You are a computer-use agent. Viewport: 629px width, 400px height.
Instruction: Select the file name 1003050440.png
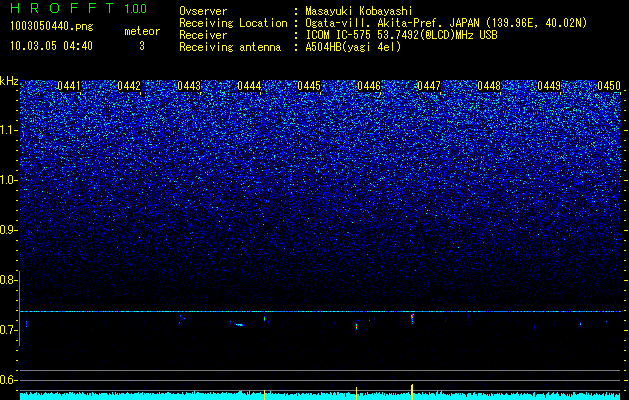[x=52, y=26]
